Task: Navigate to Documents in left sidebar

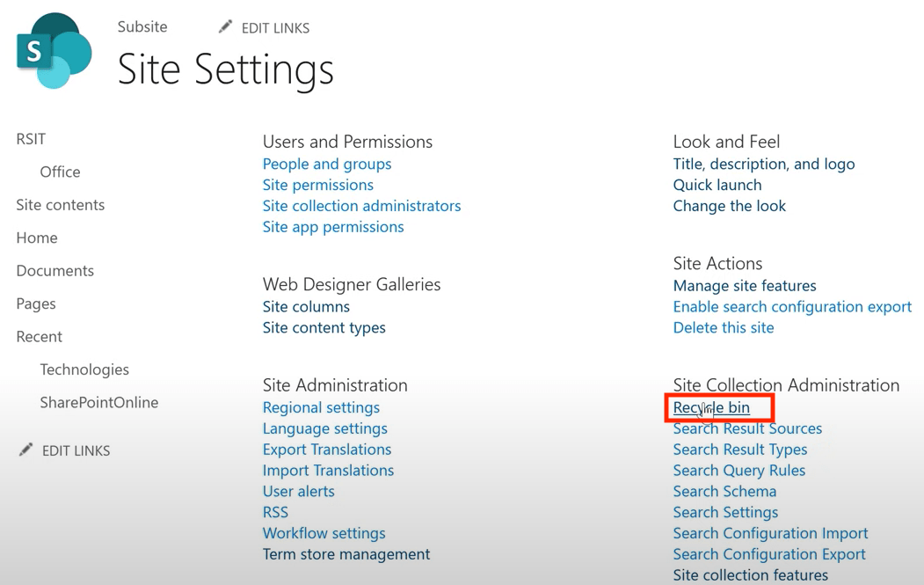Action: [x=55, y=271]
